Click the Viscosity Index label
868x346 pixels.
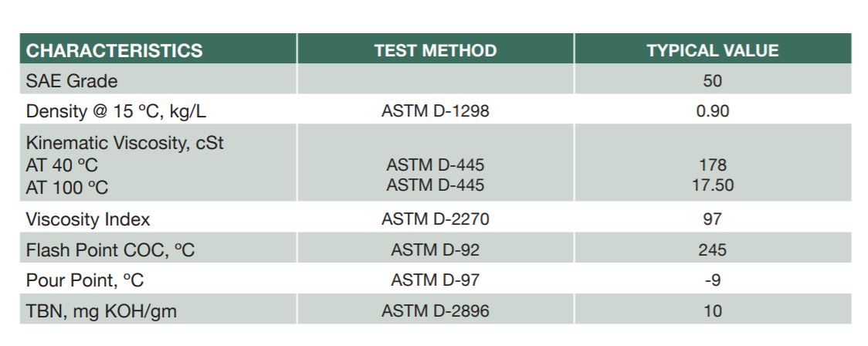point(86,219)
